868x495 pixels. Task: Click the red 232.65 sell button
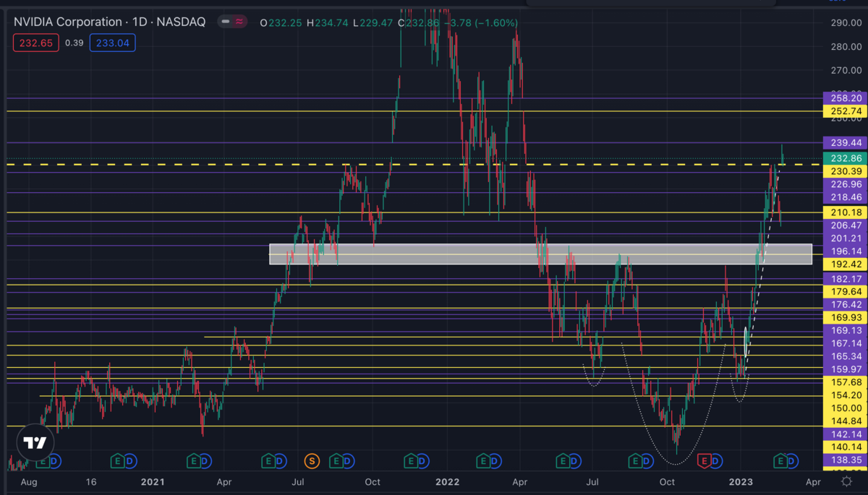click(x=35, y=43)
